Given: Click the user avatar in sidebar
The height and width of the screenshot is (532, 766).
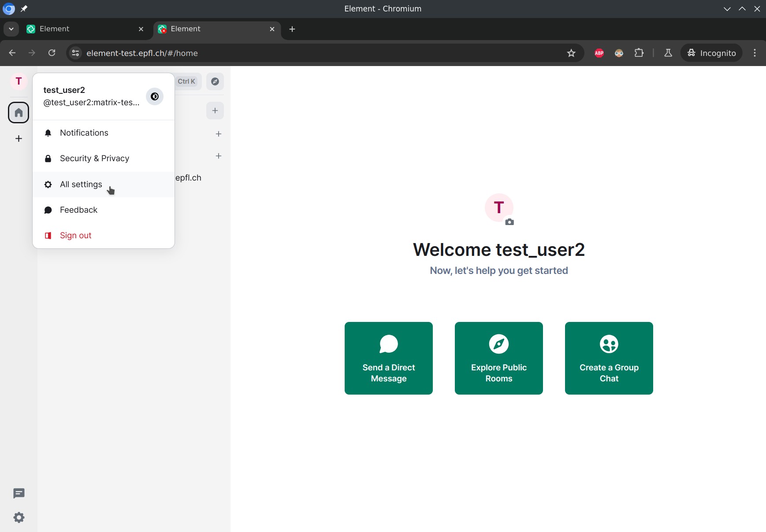Looking at the screenshot, I should pos(19,81).
